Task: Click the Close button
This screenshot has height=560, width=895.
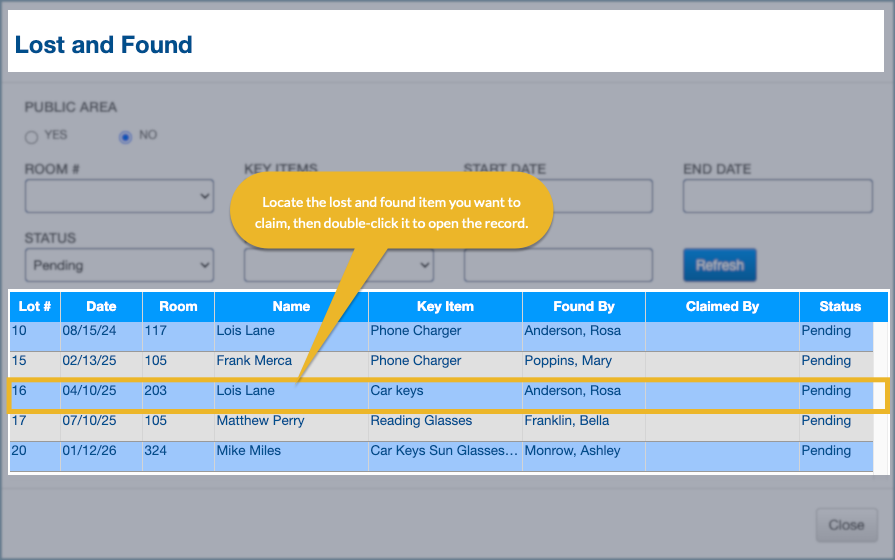Action: click(x=845, y=524)
